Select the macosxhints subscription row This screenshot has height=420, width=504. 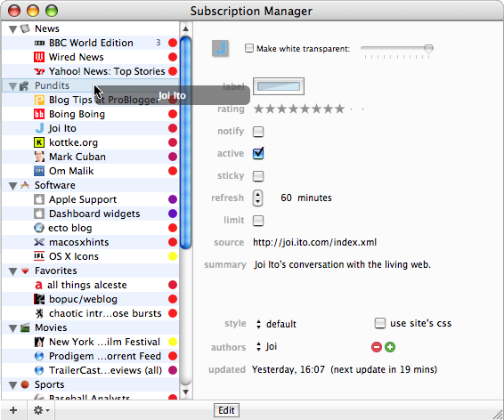pos(90,242)
